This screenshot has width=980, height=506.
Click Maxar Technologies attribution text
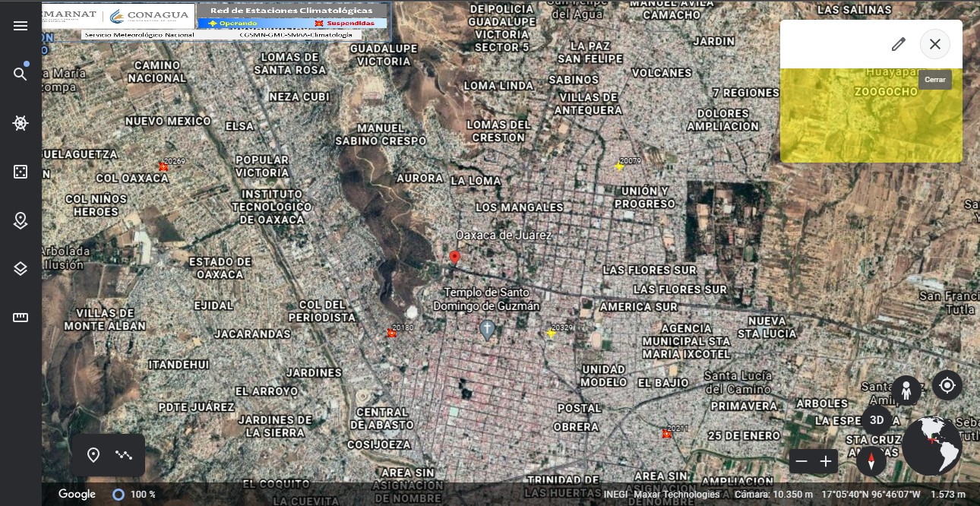[x=678, y=495]
